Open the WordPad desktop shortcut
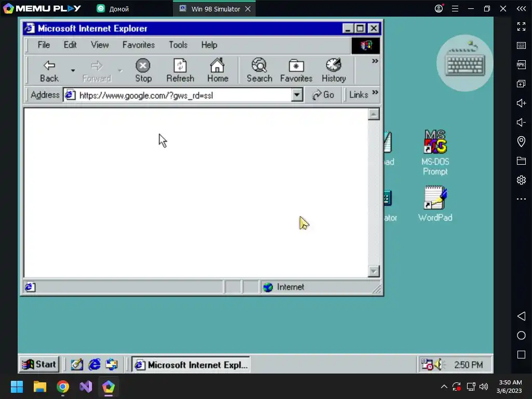 point(435,204)
